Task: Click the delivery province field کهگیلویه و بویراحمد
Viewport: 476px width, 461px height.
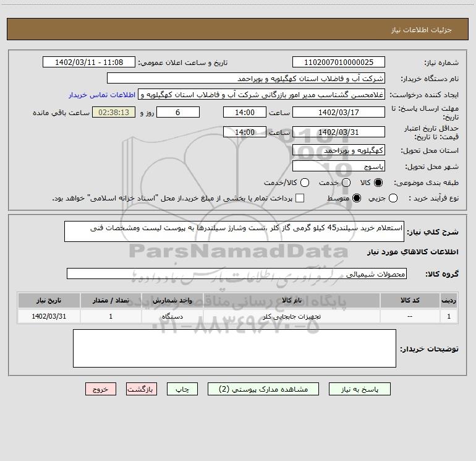Action: (x=339, y=150)
